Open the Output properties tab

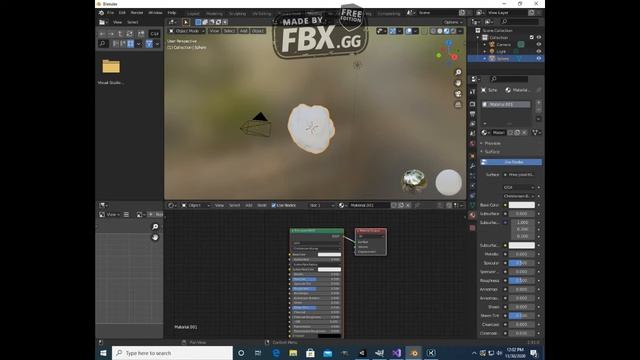pos(473,114)
